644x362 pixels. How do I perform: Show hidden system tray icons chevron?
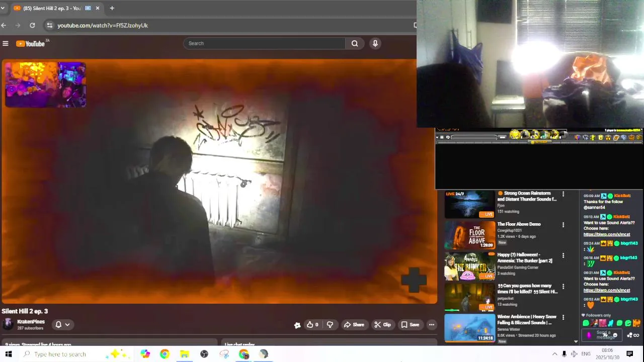tap(554, 354)
